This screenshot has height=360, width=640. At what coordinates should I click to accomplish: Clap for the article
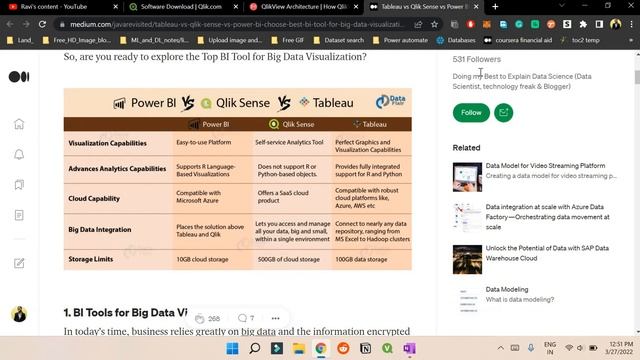(x=199, y=318)
